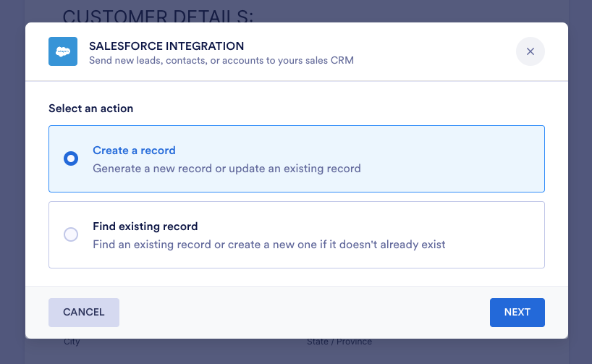This screenshot has width=592, height=364.
Task: Select the Create a record radio button
Action: click(71, 158)
